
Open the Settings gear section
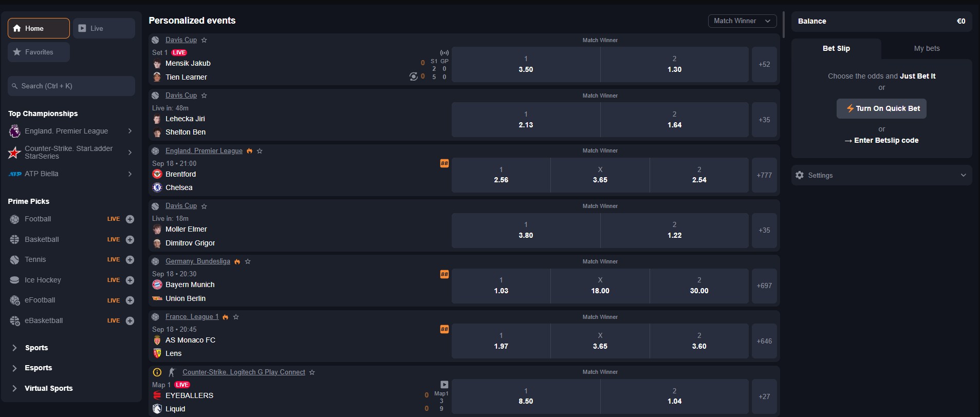800,175
